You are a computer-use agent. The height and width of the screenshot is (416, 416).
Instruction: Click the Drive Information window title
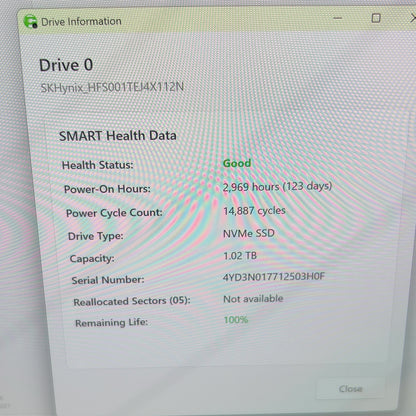pos(81,22)
